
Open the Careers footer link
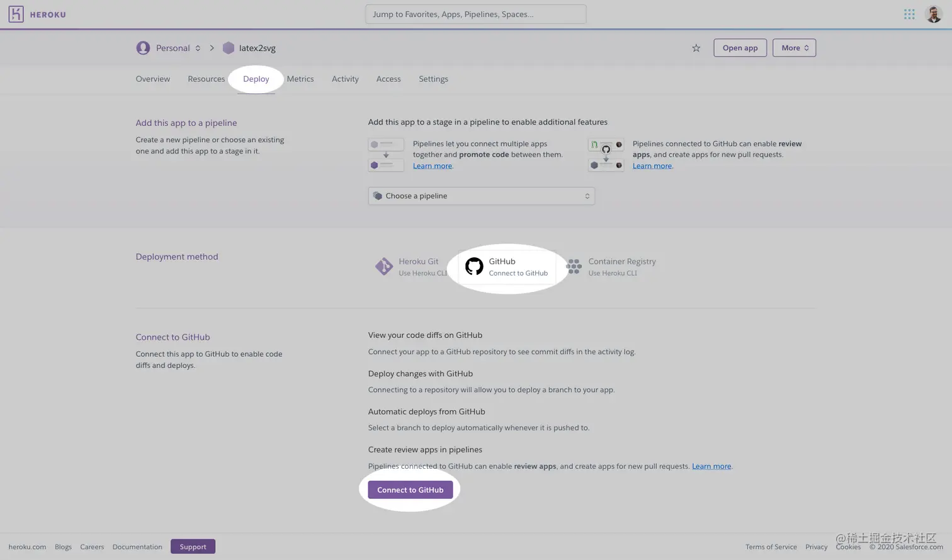(92, 547)
